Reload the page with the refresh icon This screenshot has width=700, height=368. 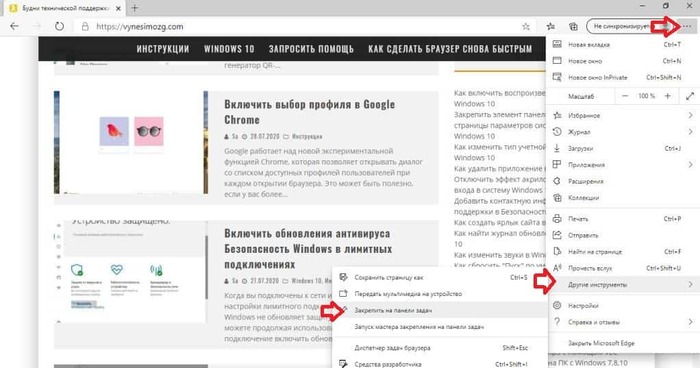(x=59, y=26)
